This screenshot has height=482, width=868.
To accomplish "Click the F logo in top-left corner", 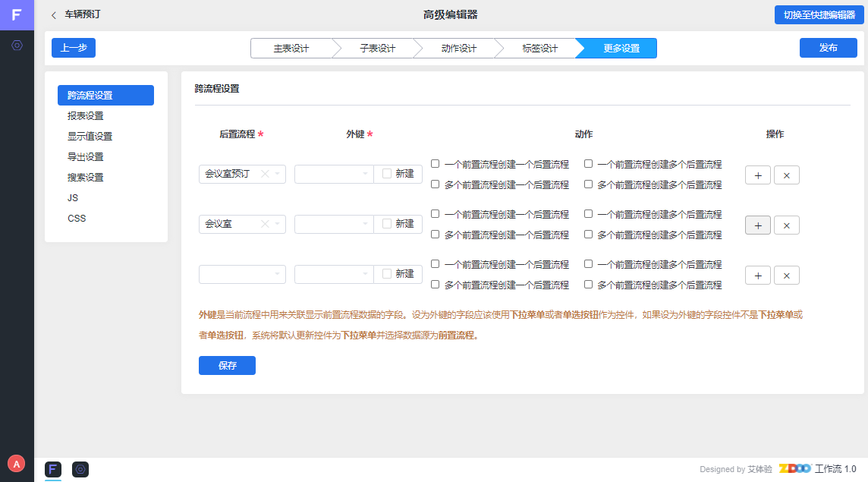I will (x=17, y=15).
